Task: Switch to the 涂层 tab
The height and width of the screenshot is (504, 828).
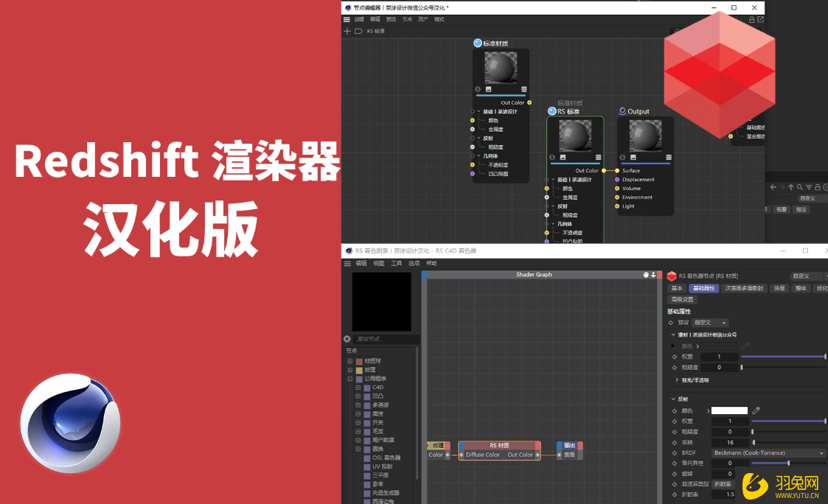Action: coord(779,288)
